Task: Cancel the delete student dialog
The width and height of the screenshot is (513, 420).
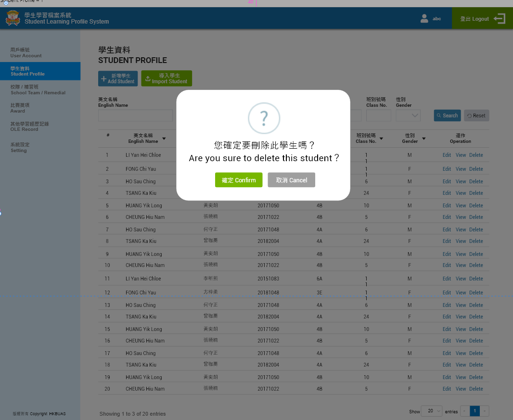Action: tap(291, 180)
